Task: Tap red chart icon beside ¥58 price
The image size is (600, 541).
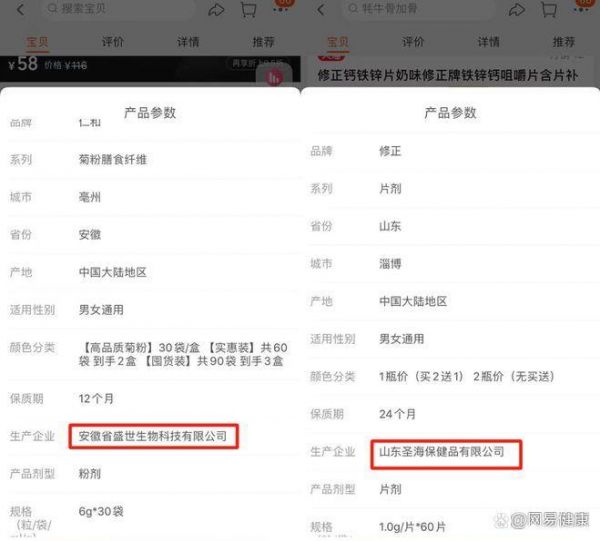Action: pyautogui.click(x=274, y=76)
